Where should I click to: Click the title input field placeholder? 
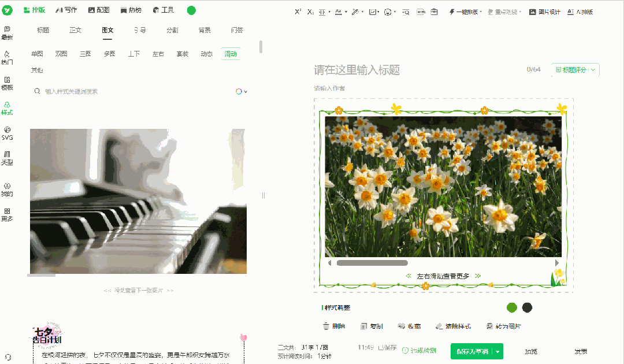click(x=357, y=70)
